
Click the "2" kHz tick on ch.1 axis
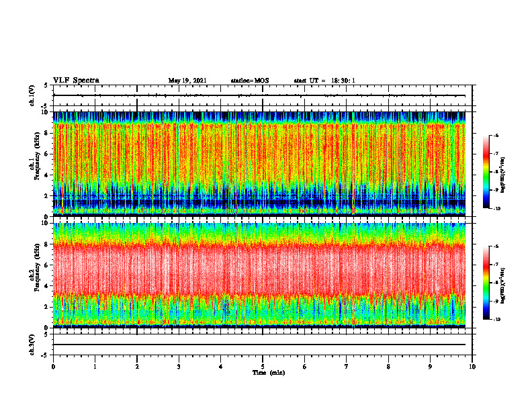click(46, 195)
